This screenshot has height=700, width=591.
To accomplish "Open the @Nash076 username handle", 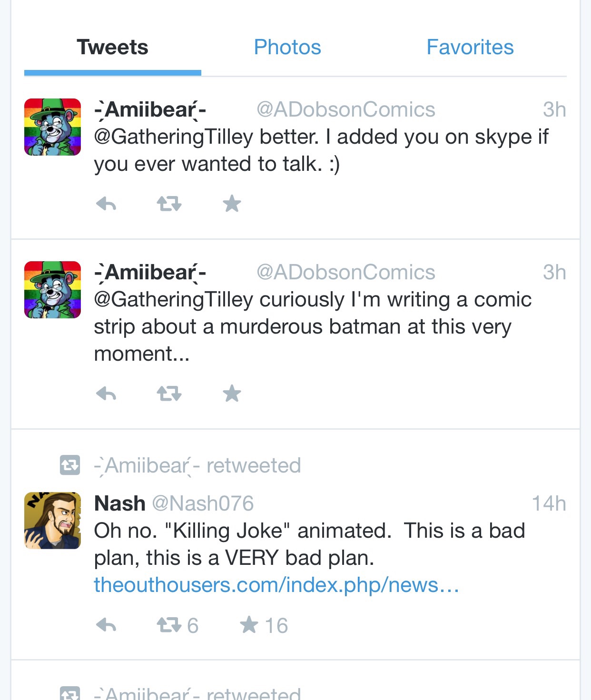I will coord(203,503).
